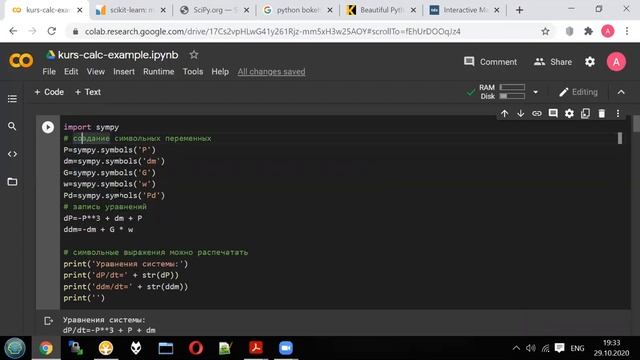This screenshot has width=640, height=360.
Task: Run the sympy code cell
Action: pos(48,127)
